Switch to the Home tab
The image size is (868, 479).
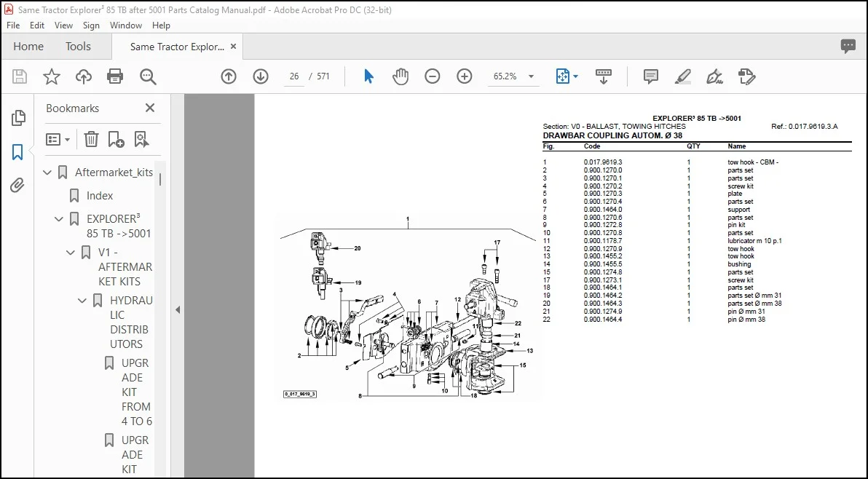[28, 47]
